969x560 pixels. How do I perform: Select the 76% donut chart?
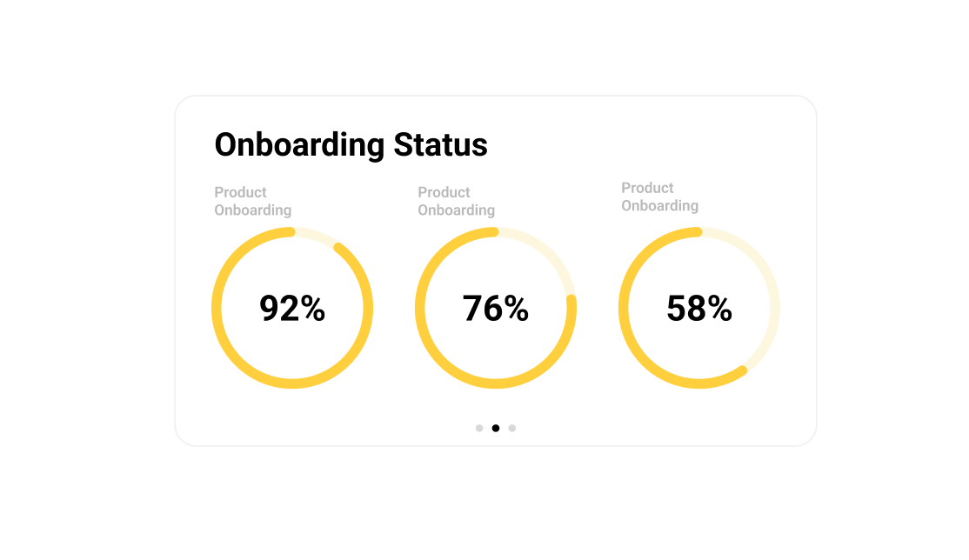[496, 309]
